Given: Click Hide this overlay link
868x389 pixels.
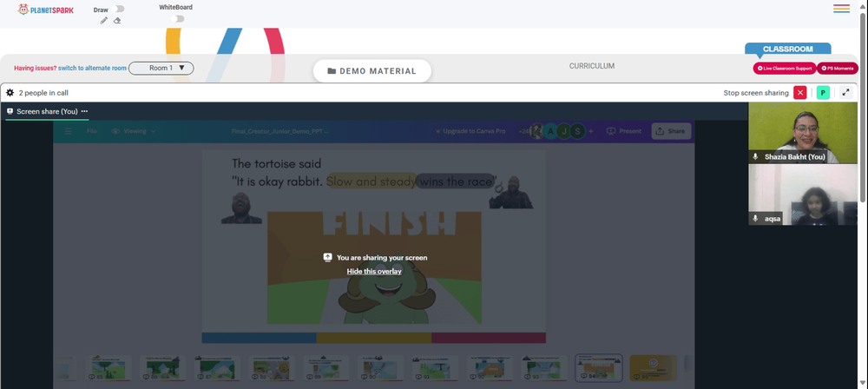Looking at the screenshot, I should coord(374,271).
